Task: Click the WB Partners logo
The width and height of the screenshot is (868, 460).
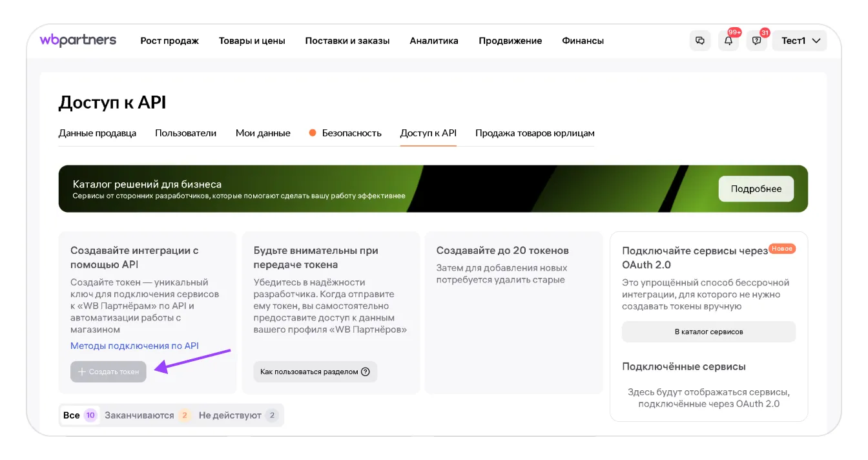Action: (78, 40)
